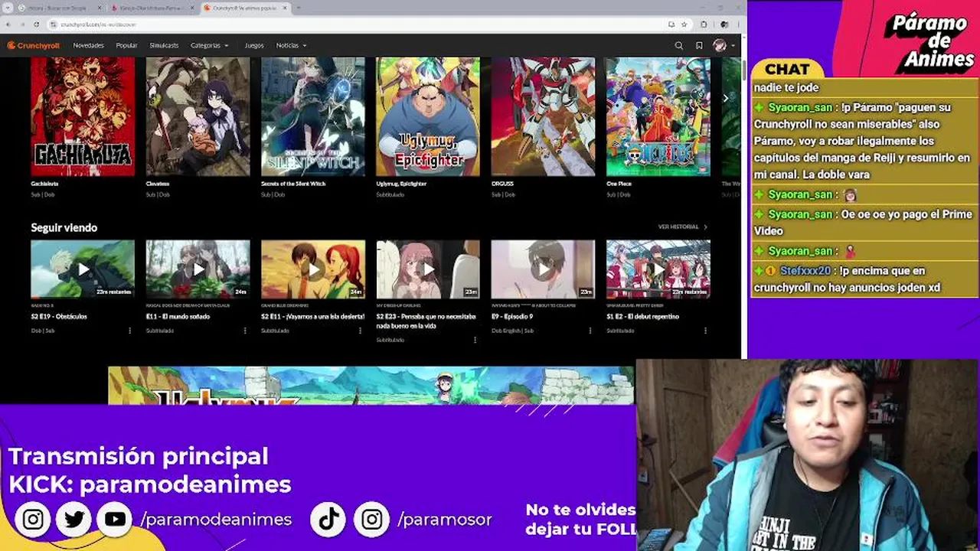Click Stefxxx20 username in chat
The width and height of the screenshot is (980, 551).
tap(805, 271)
